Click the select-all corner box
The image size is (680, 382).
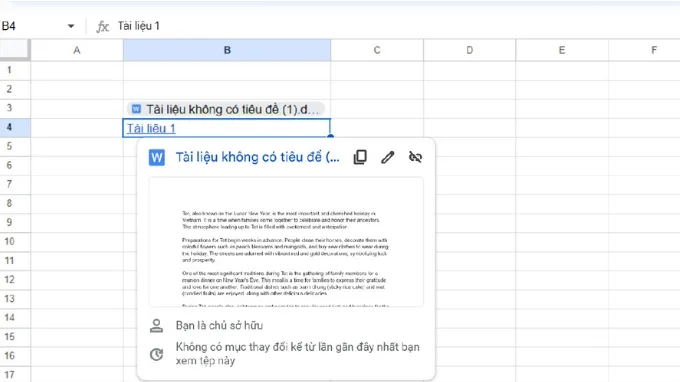click(15, 50)
